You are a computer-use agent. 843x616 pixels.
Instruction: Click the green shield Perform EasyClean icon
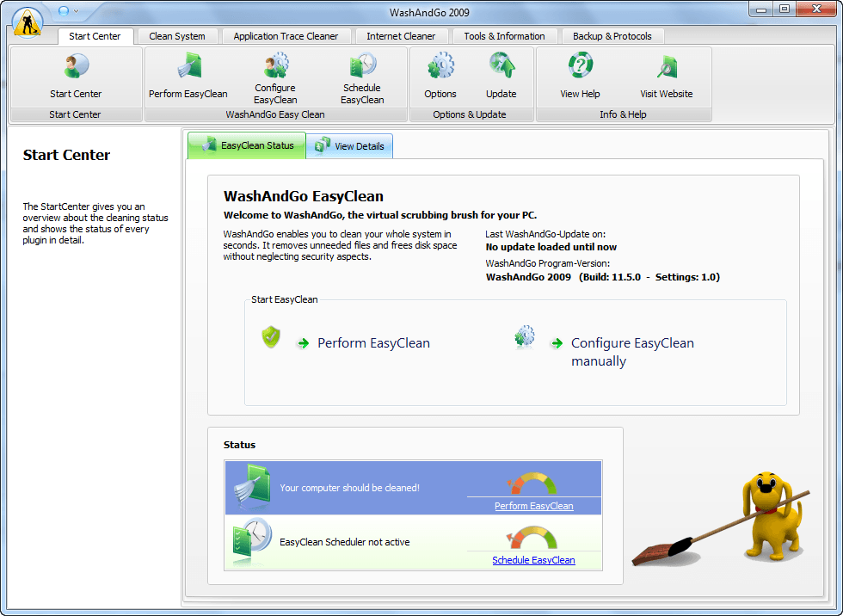point(271,337)
